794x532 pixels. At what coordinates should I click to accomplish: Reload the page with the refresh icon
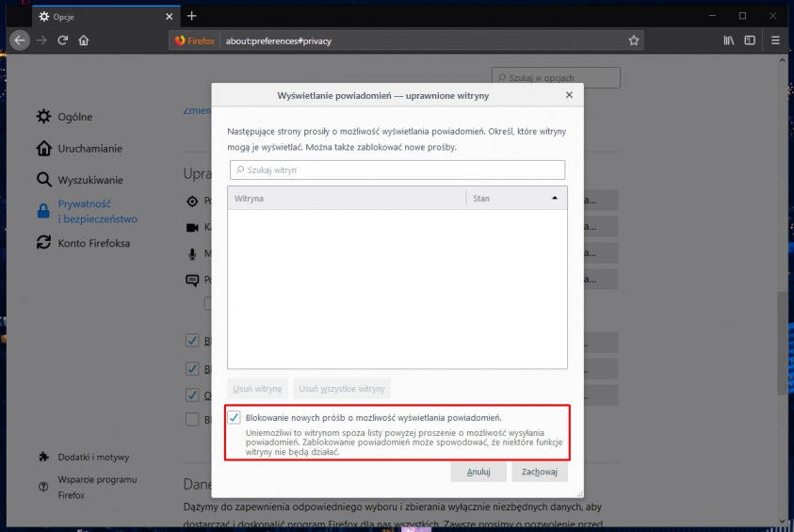[x=63, y=40]
